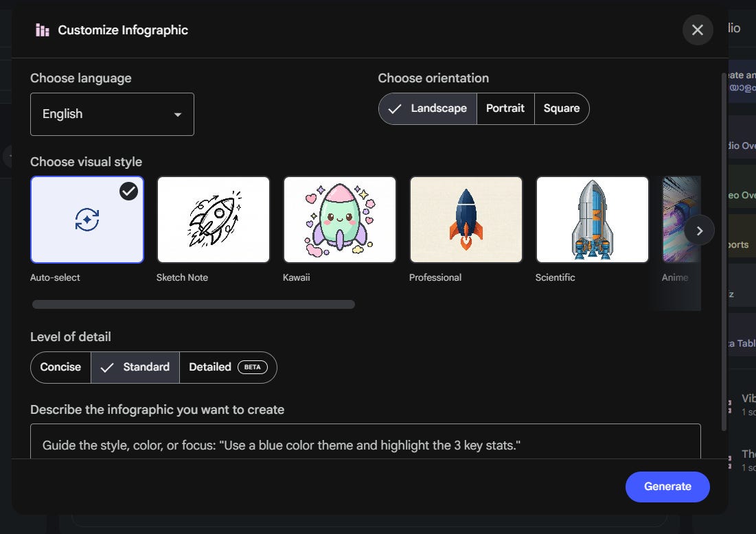Click the Level of detail heading

71,337
